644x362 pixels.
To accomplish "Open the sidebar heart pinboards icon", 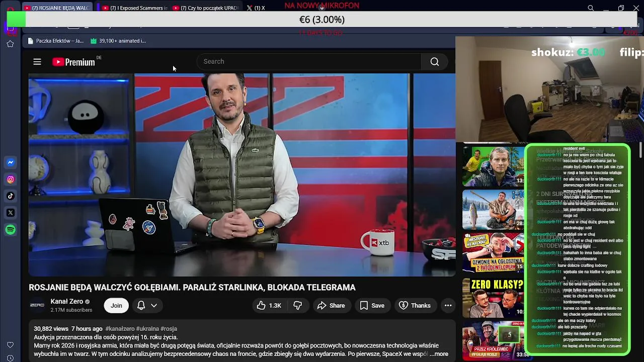I will point(10,345).
